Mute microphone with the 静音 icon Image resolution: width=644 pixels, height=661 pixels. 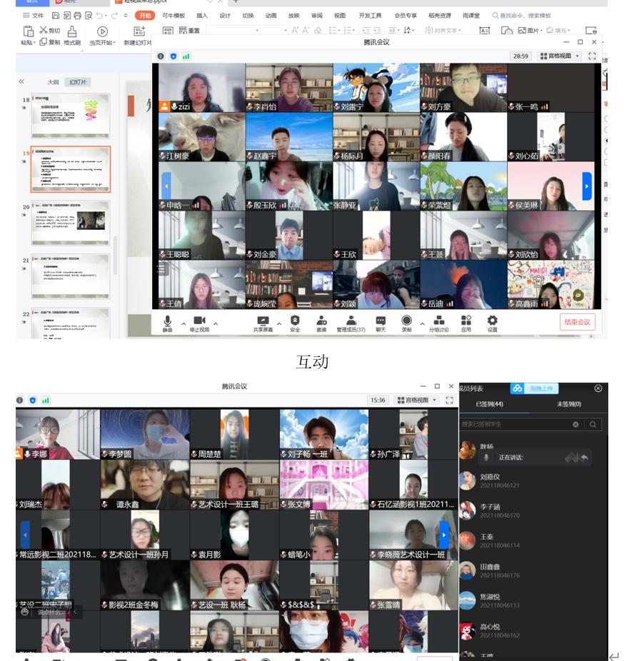click(x=168, y=323)
